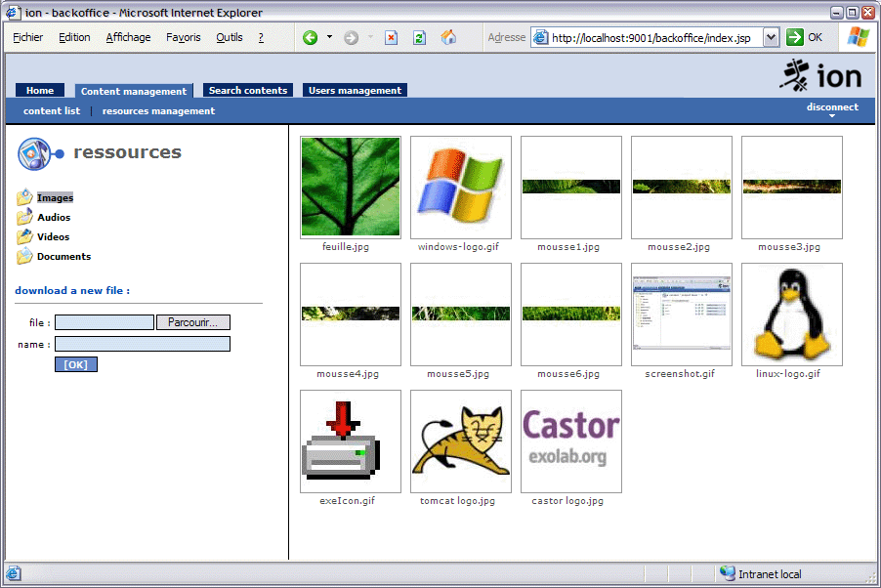Open the Edition menu
This screenshot has height=588, width=881.
(74, 37)
